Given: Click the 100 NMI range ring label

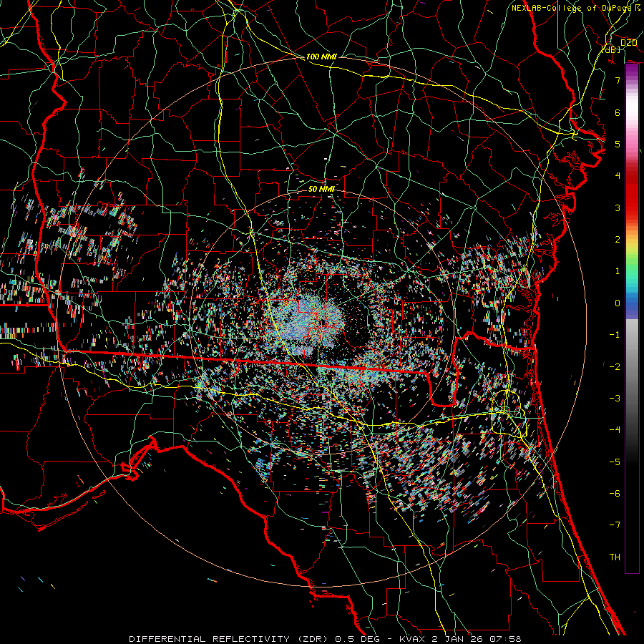Looking at the screenshot, I should (x=321, y=57).
